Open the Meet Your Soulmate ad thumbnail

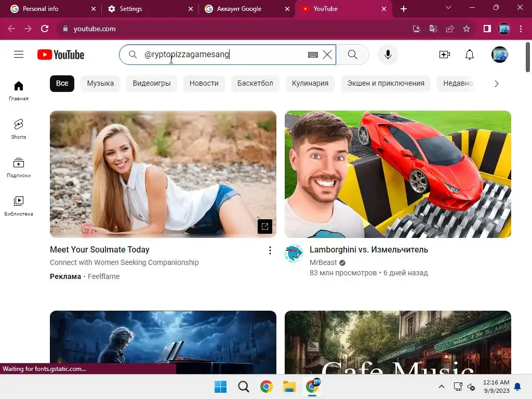pos(163,174)
